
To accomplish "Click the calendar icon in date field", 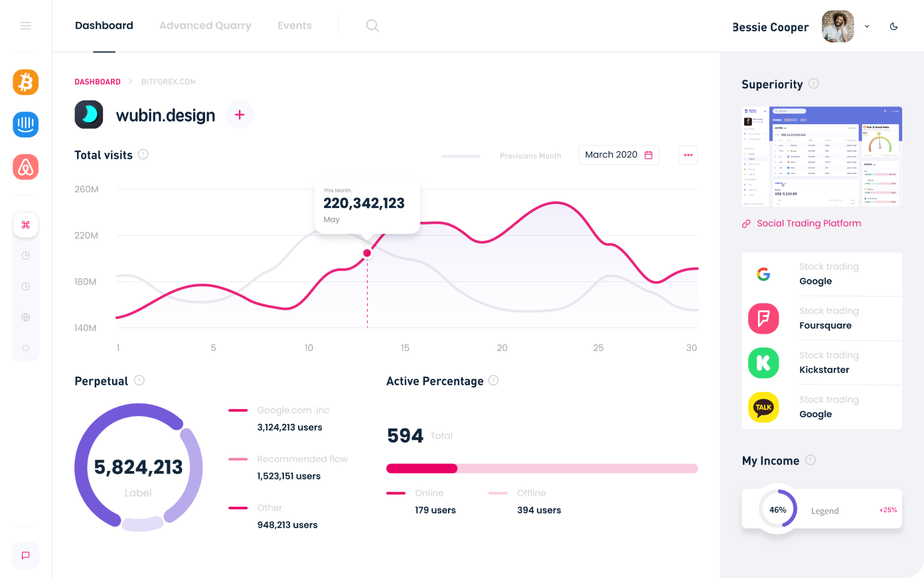I will pyautogui.click(x=649, y=155).
